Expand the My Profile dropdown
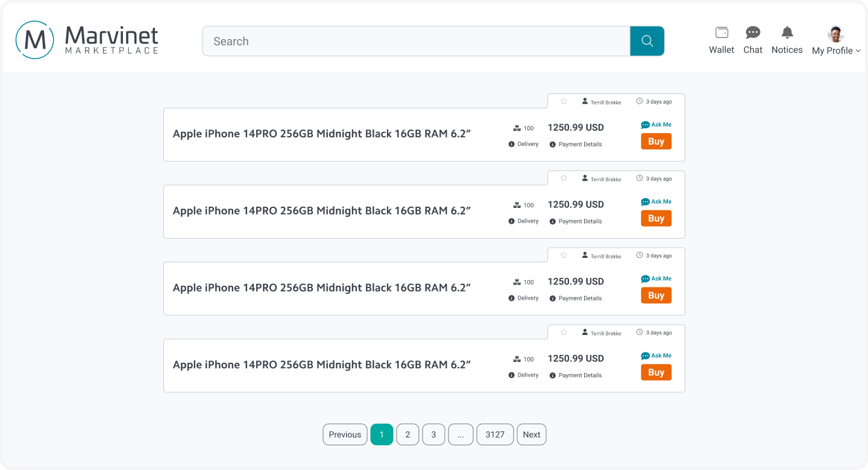868x470 pixels. 836,41
